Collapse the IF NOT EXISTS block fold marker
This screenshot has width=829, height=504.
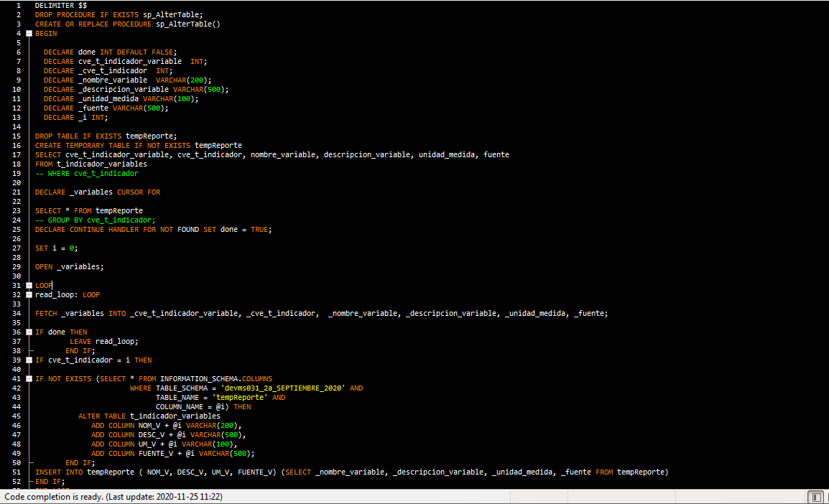[29, 379]
